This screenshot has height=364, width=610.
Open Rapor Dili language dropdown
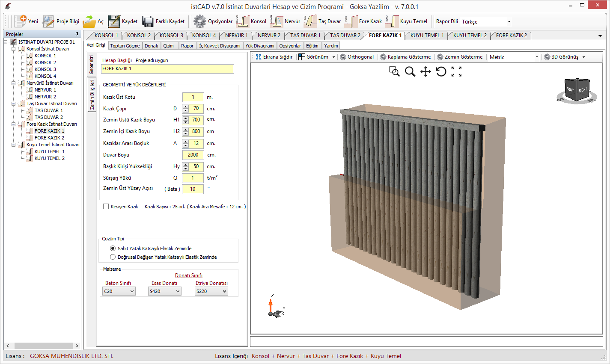click(509, 21)
